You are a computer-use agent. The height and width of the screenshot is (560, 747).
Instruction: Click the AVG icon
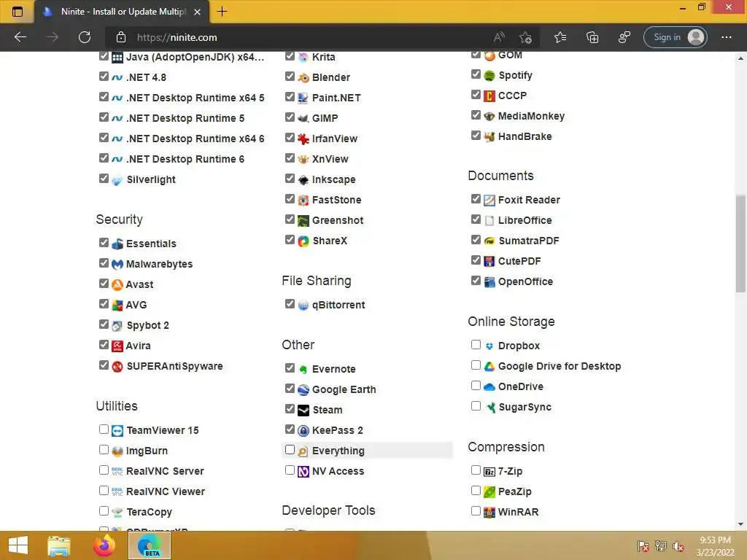[x=117, y=306]
